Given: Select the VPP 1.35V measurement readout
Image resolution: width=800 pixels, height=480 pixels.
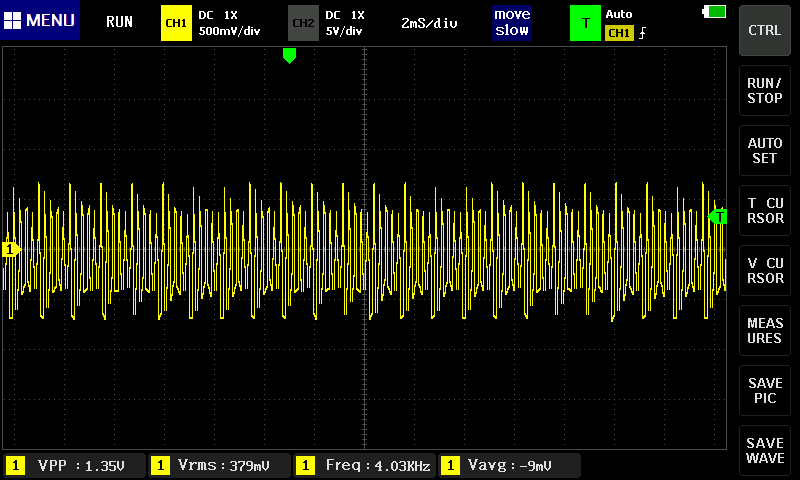Looking at the screenshot, I should [75, 465].
